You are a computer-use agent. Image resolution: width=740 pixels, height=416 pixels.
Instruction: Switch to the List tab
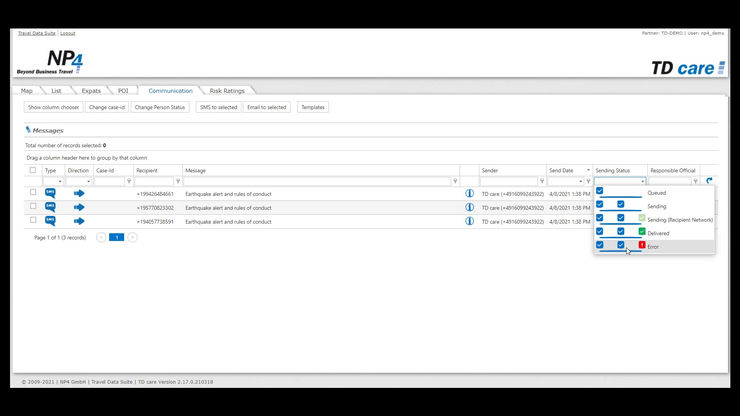56,91
